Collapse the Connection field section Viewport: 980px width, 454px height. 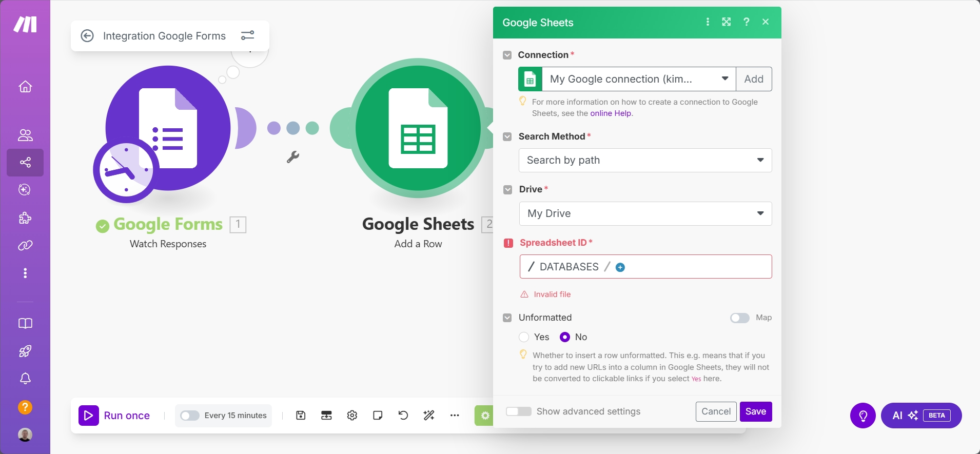click(x=507, y=55)
